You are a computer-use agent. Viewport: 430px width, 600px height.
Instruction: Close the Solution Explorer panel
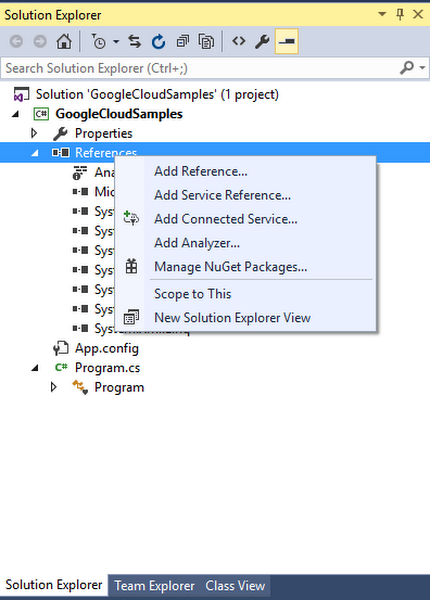[x=418, y=15]
